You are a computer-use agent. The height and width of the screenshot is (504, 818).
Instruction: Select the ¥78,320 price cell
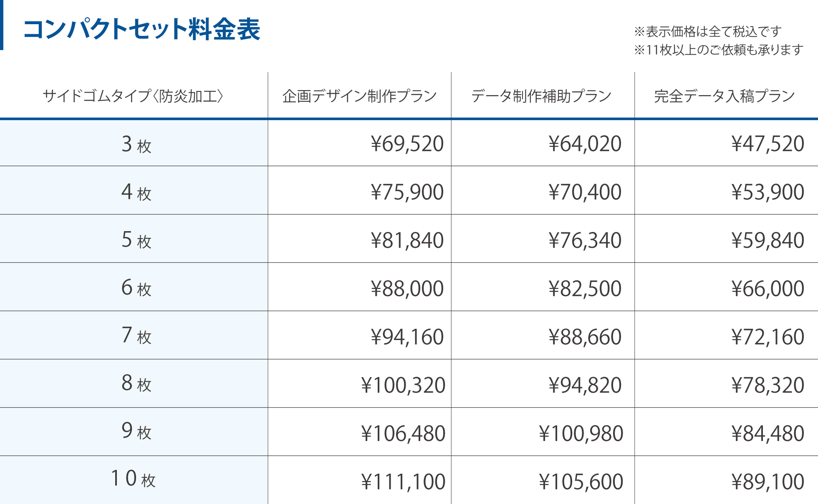click(768, 385)
